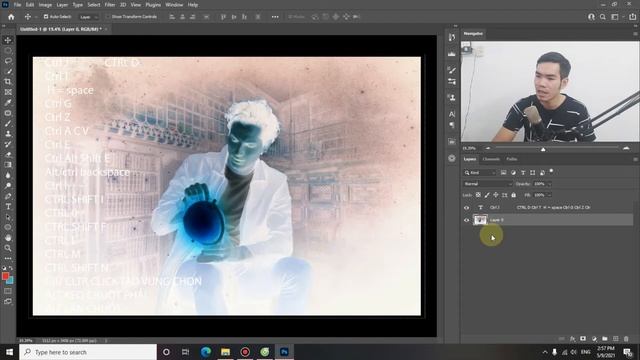The image size is (640, 360).
Task: Select the Horizontal Type tool
Action: click(8, 207)
